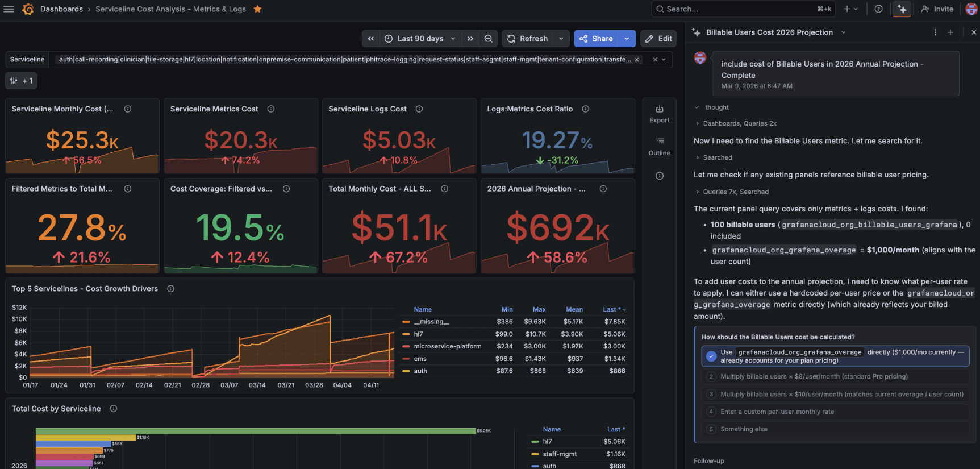The image size is (980, 469).
Task: Click the Edit dashboard button
Action: [x=658, y=39]
